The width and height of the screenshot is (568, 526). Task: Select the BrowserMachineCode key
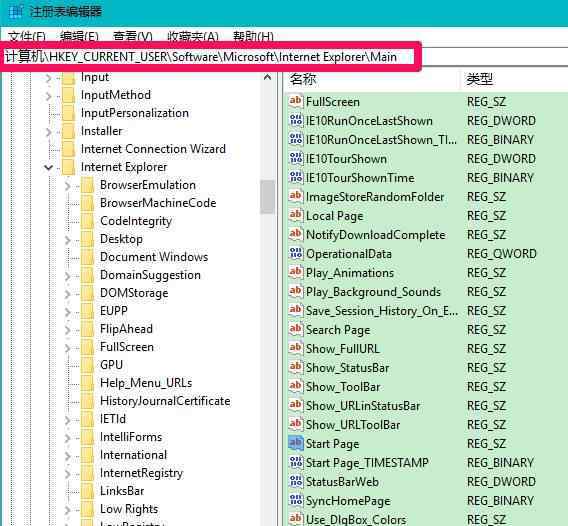tap(158, 203)
